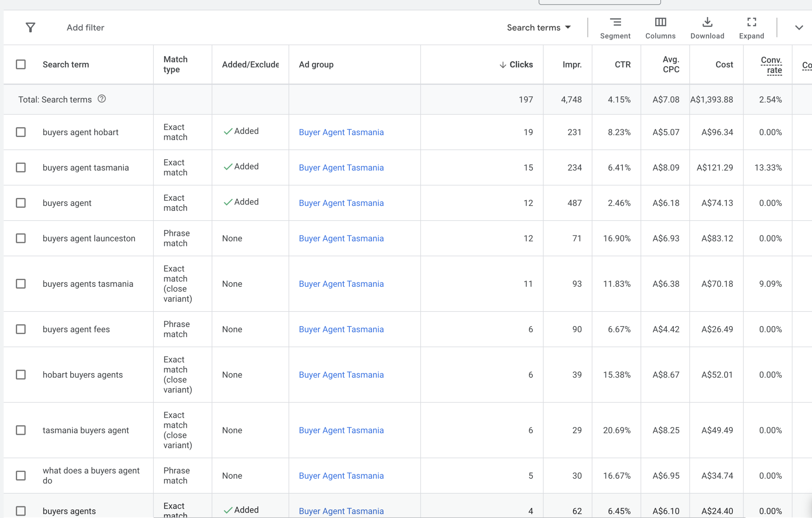Expand the table to full screen
Image resolution: width=812 pixels, height=518 pixels.
tap(751, 28)
